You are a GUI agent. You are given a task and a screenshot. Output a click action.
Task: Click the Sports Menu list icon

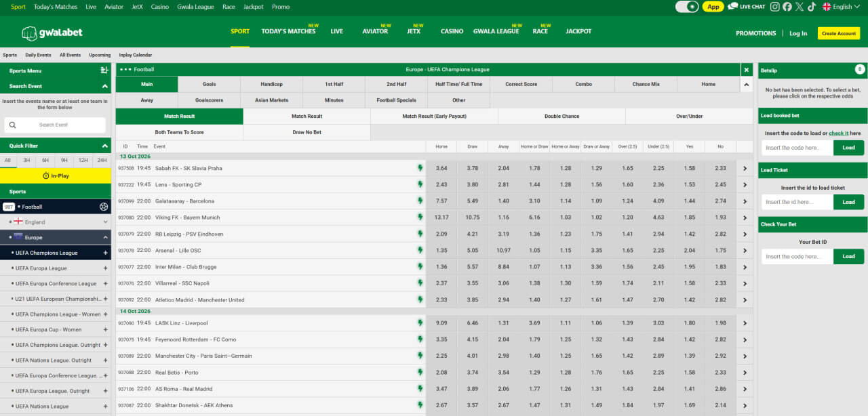(x=104, y=70)
